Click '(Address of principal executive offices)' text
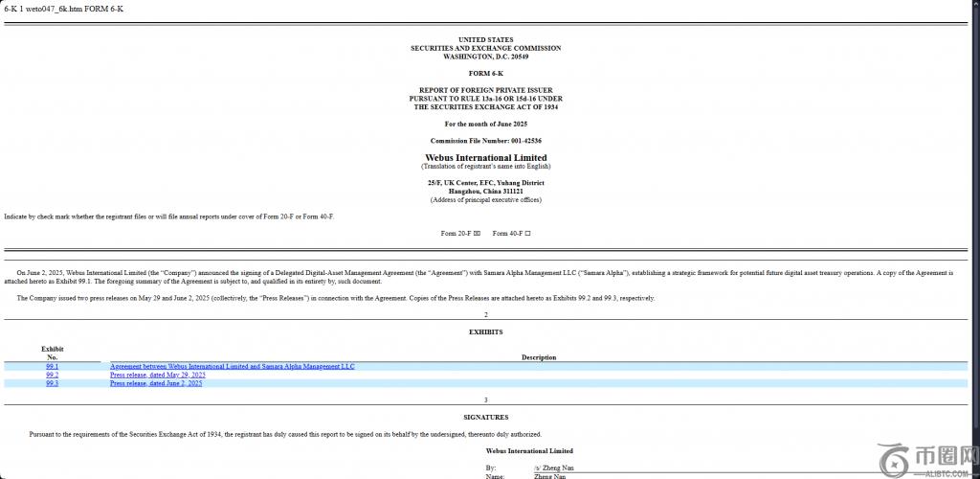 (x=485, y=200)
